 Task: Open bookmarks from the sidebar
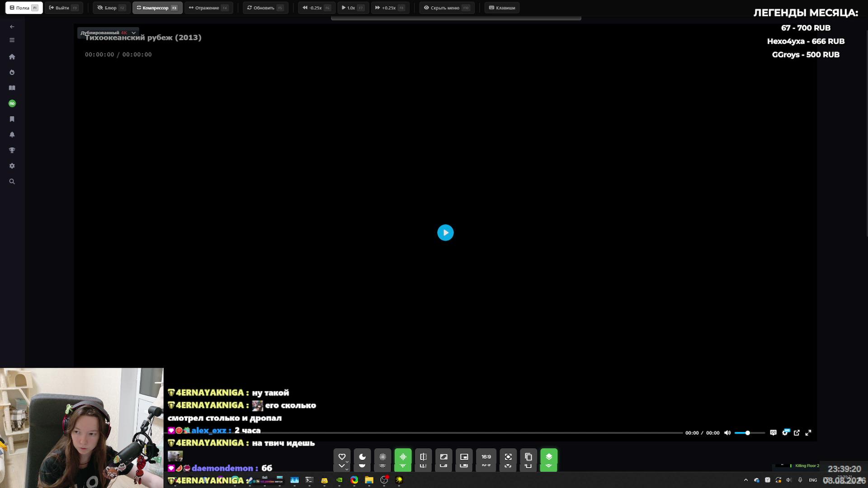point(12,119)
